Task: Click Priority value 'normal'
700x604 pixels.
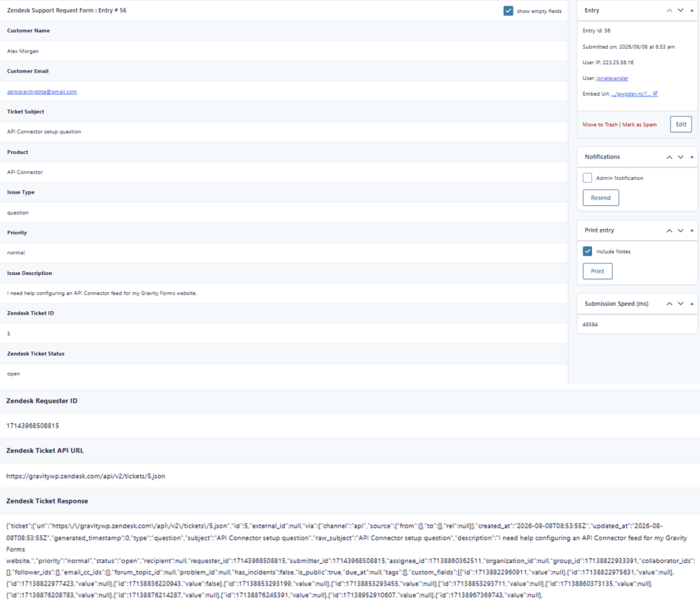Action: point(16,253)
